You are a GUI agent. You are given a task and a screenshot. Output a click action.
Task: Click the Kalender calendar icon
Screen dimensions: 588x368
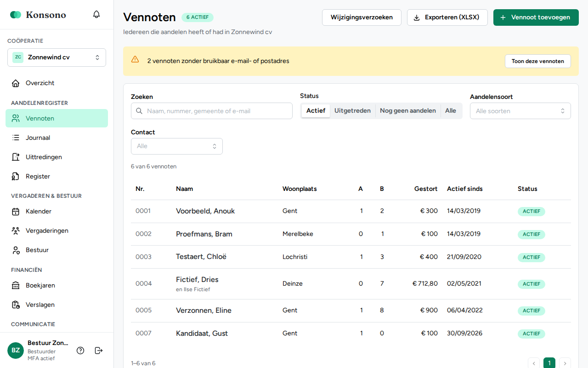(x=16, y=212)
